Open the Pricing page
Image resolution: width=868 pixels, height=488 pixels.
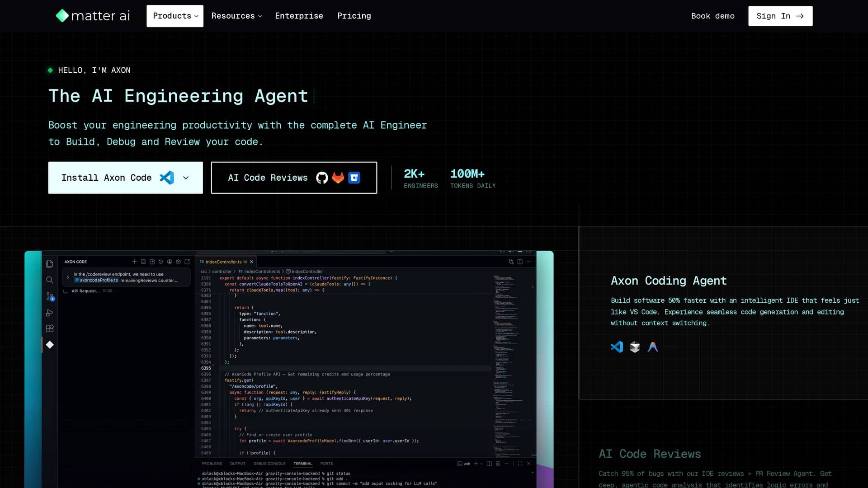coord(354,16)
